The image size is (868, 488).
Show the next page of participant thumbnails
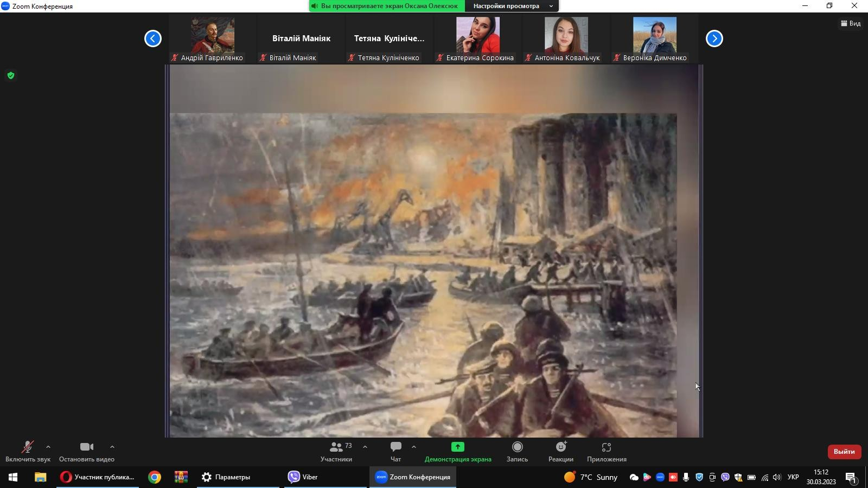click(x=714, y=38)
